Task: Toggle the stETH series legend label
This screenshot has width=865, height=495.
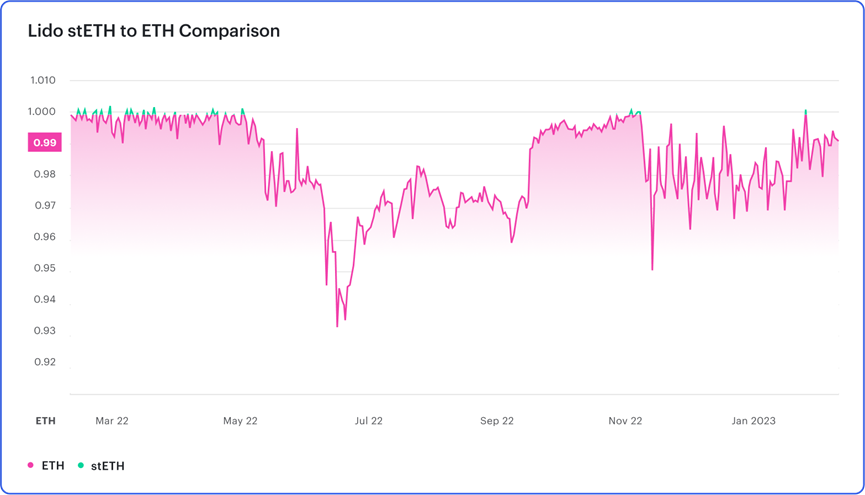Action: point(108,466)
